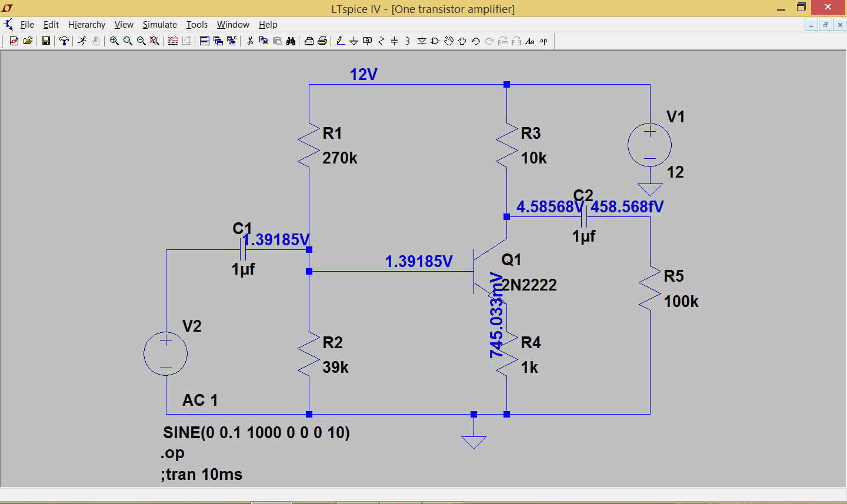Tile windows horizontally icon
Image resolution: width=847 pixels, height=504 pixels.
[x=204, y=41]
